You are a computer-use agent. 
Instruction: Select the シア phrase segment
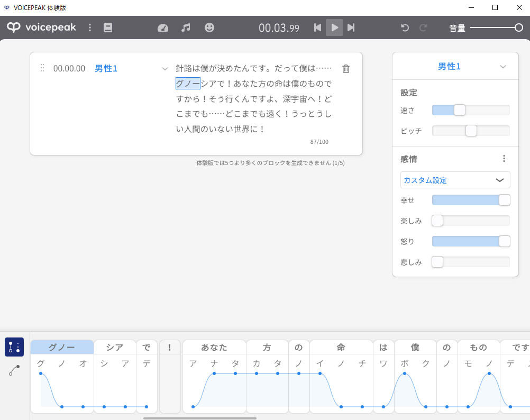point(115,348)
